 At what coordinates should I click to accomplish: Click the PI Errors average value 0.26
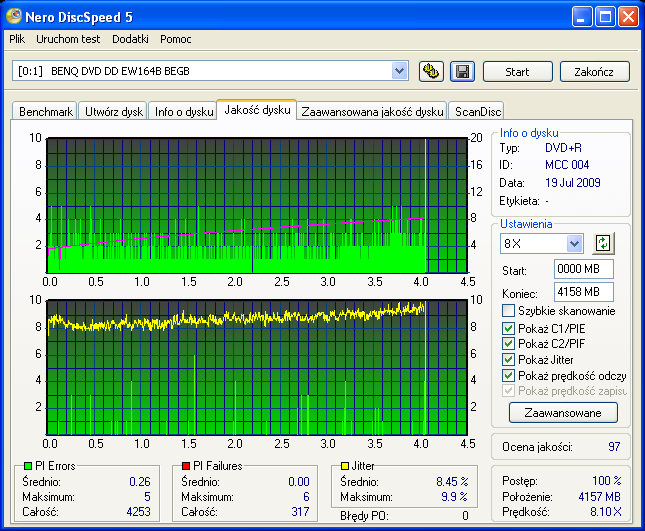tap(140, 481)
